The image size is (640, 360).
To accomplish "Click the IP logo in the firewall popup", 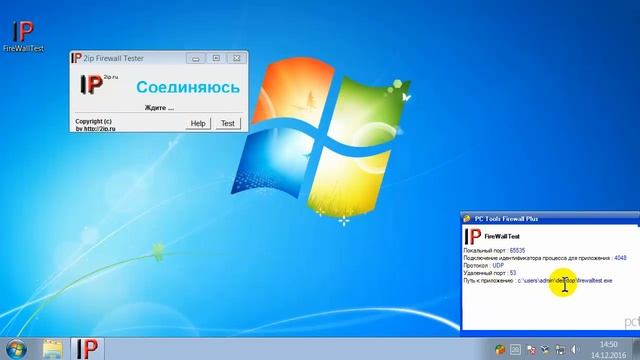I will point(473,237).
